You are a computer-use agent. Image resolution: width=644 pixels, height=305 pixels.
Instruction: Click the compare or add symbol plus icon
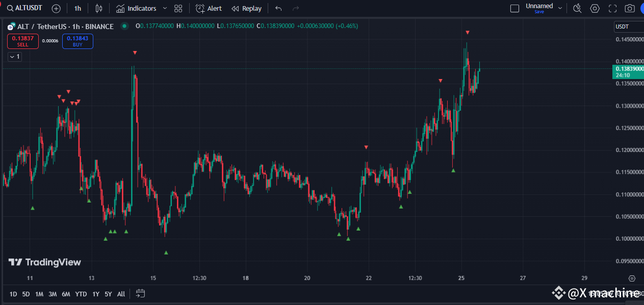pyautogui.click(x=56, y=9)
